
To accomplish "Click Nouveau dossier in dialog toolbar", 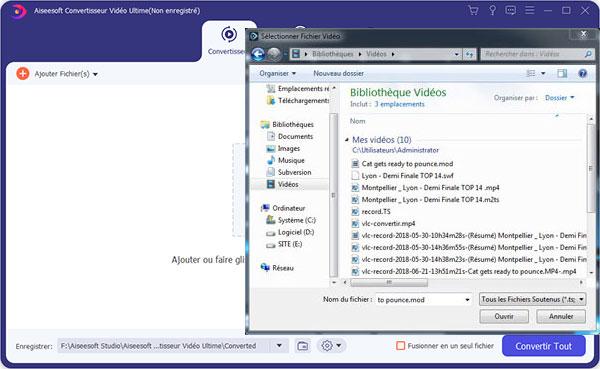I will point(338,73).
